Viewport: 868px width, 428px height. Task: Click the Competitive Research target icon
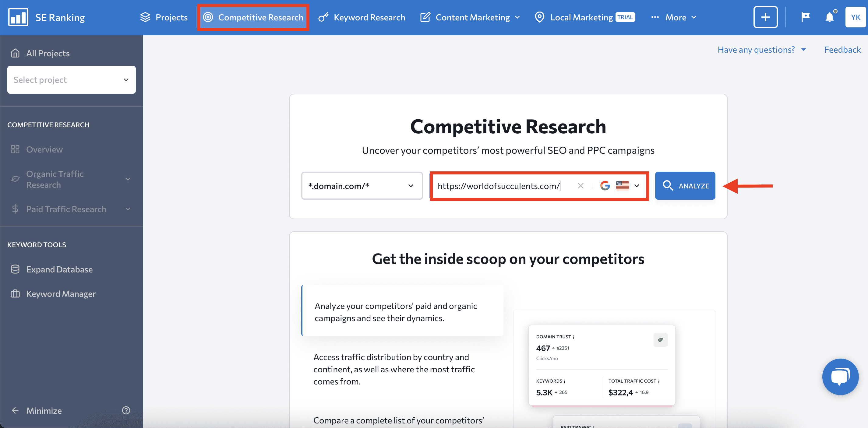pyautogui.click(x=208, y=17)
